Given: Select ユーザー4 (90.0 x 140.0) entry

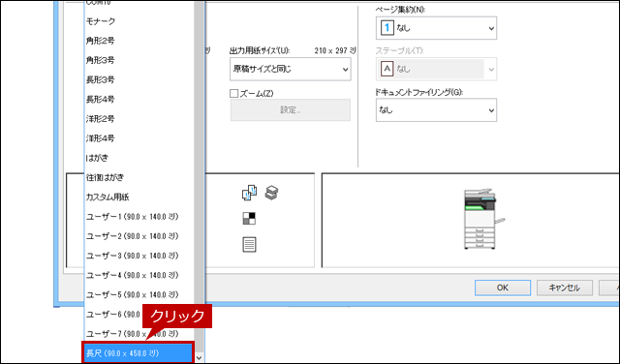Looking at the screenshot, I should point(139,276).
